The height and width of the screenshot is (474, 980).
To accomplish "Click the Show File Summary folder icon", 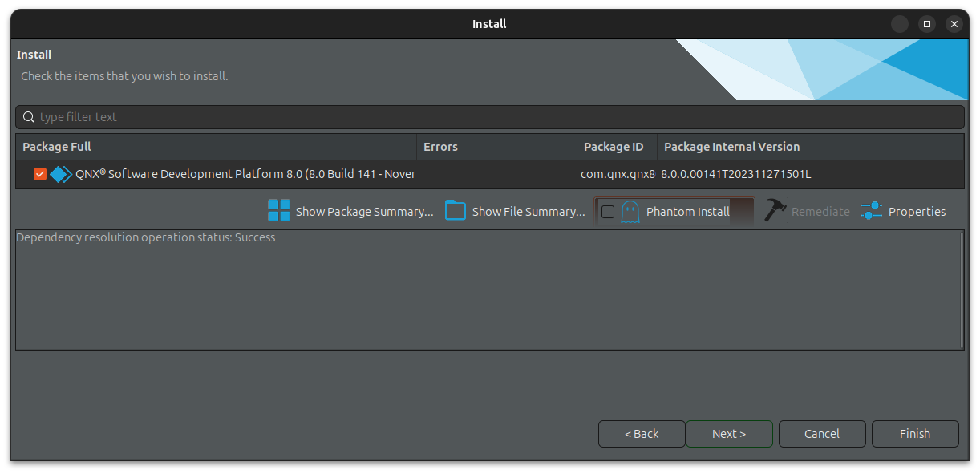I will point(456,211).
